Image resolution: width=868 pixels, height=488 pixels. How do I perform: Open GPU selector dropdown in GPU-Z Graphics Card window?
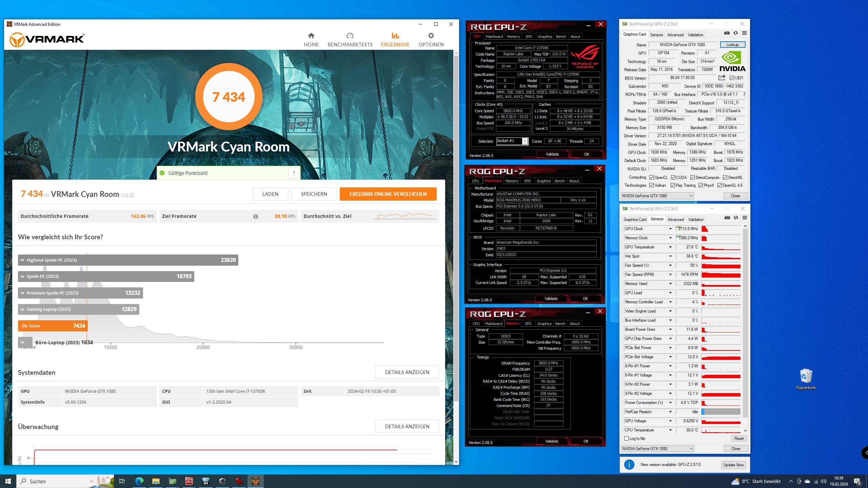(657, 196)
